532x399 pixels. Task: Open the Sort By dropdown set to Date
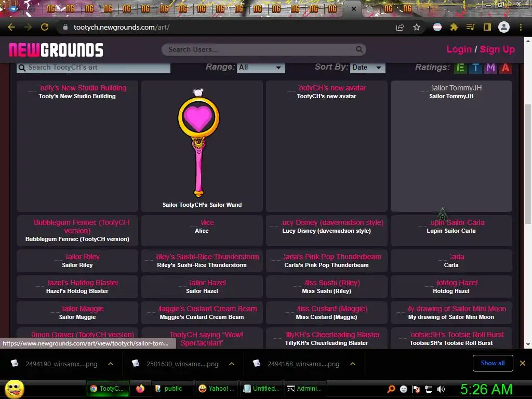[368, 68]
